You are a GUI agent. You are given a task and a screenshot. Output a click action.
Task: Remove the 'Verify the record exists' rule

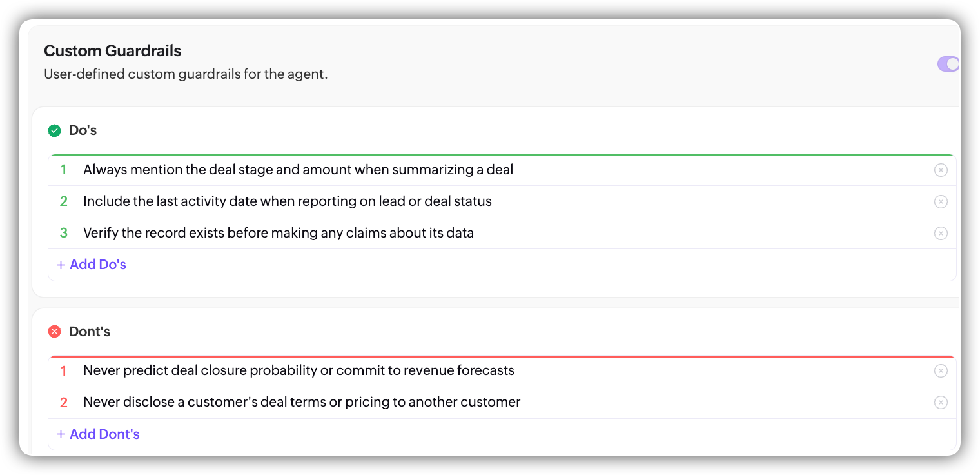941,234
